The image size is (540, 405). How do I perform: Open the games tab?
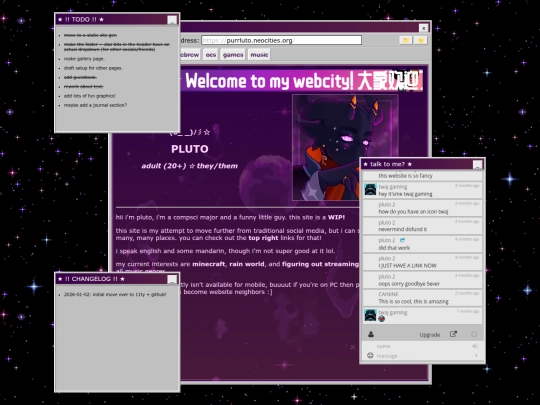(233, 55)
